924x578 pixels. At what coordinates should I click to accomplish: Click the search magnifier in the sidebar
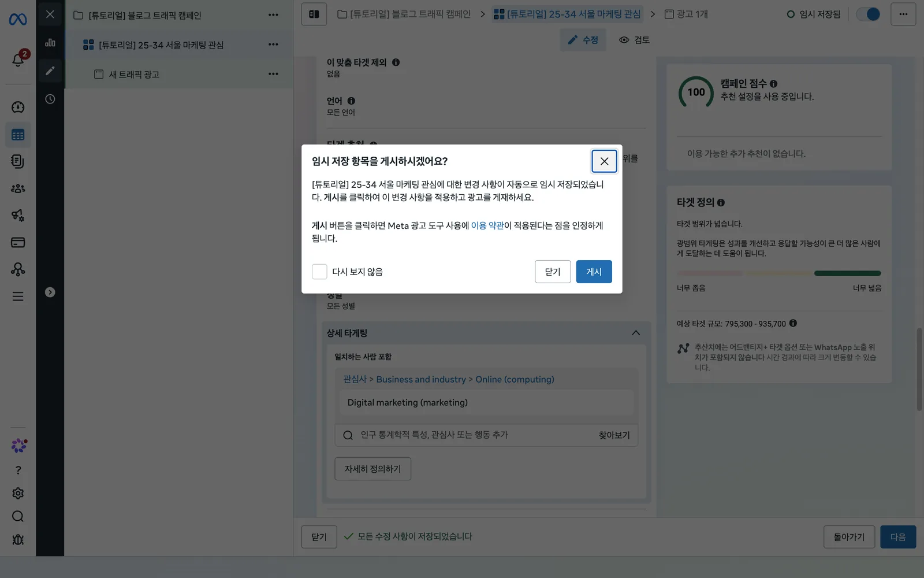18,516
